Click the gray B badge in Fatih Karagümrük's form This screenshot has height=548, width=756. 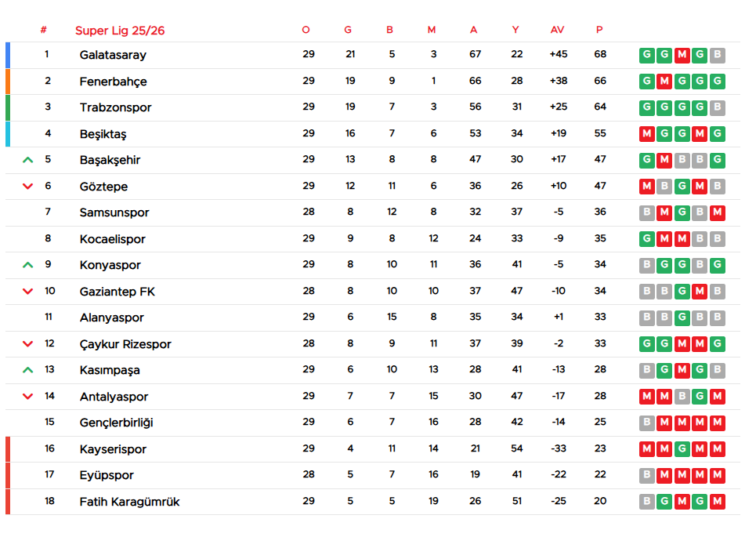tap(646, 502)
